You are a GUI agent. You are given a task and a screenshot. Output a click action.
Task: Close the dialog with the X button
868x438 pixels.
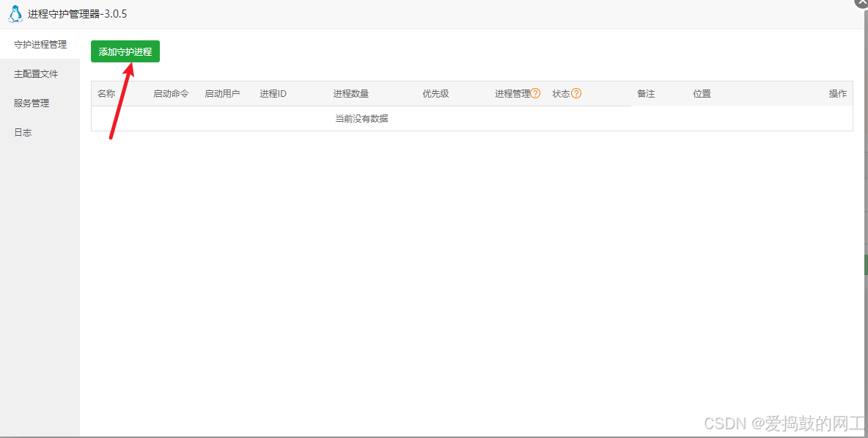(x=862, y=3)
